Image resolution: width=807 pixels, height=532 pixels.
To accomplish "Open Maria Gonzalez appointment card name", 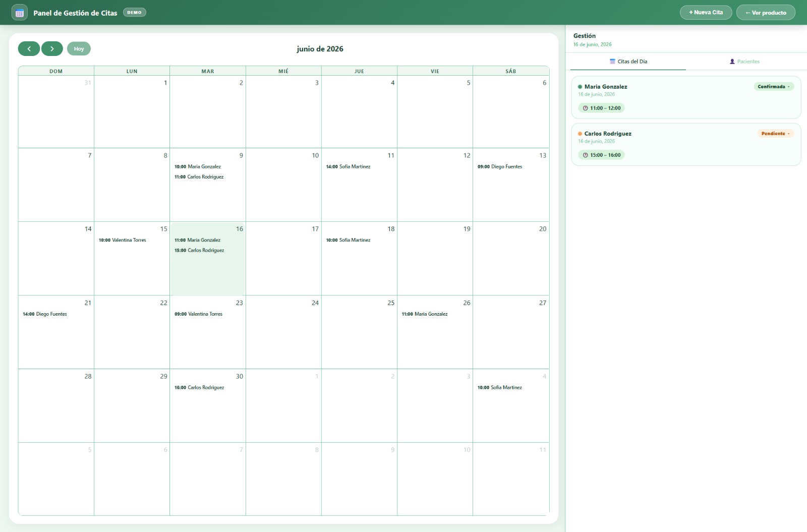I will click(x=606, y=87).
